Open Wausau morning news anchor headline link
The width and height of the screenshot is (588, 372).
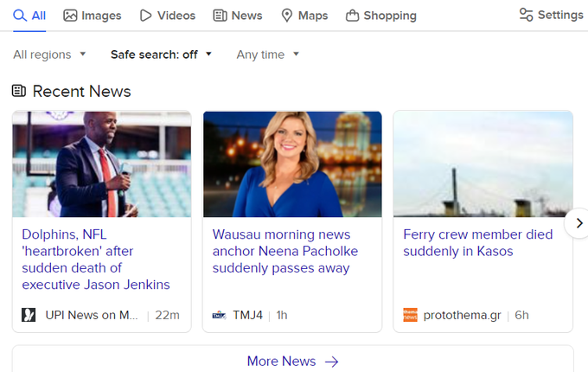tap(285, 251)
